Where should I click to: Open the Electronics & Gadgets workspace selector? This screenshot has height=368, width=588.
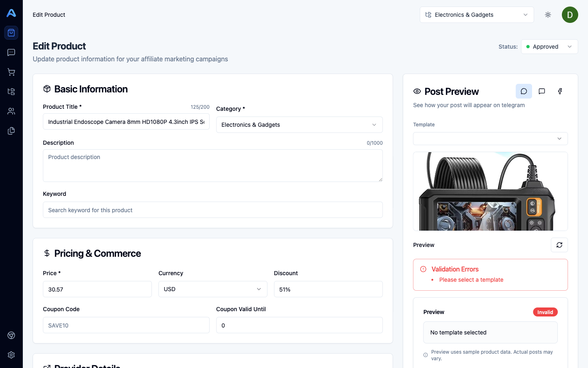[x=477, y=15]
